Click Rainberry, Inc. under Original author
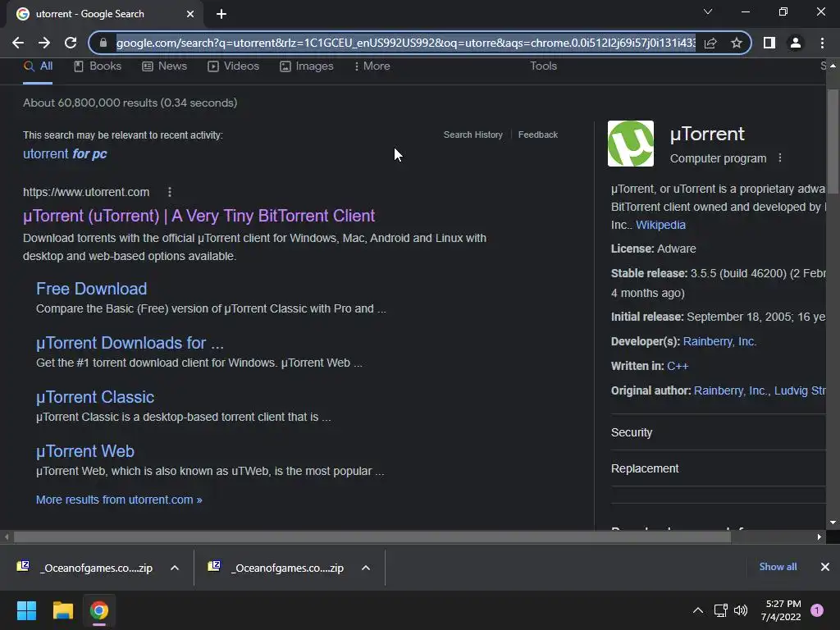 [730, 391]
